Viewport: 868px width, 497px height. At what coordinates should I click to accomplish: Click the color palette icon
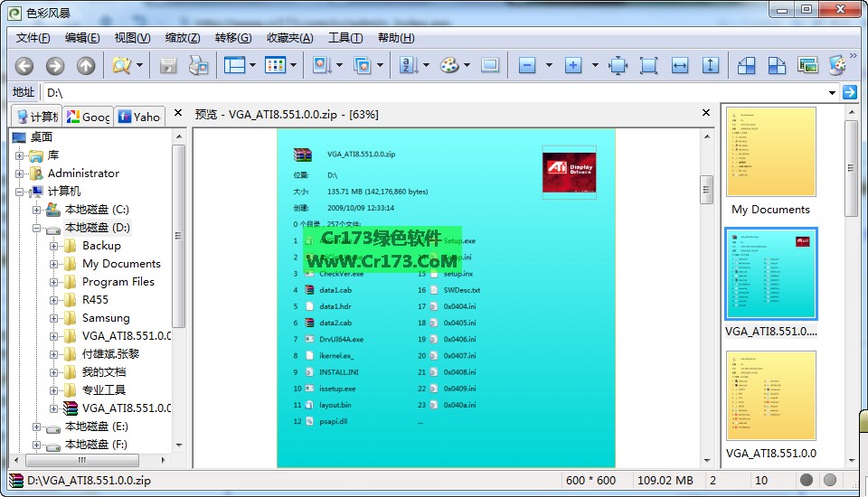point(449,65)
